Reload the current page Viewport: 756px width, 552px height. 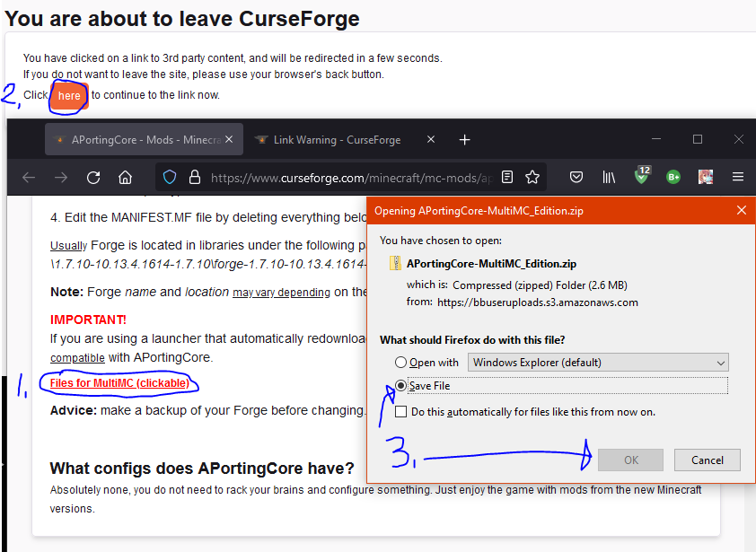93,178
